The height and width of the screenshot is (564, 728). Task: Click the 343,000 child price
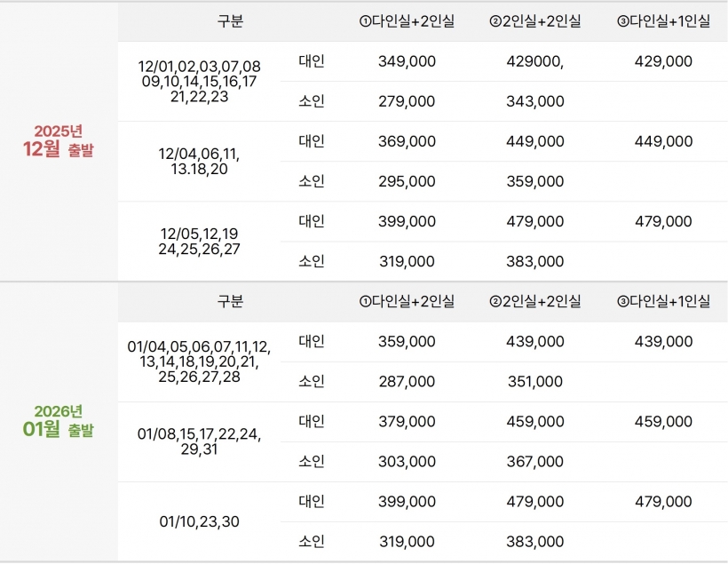534,101
